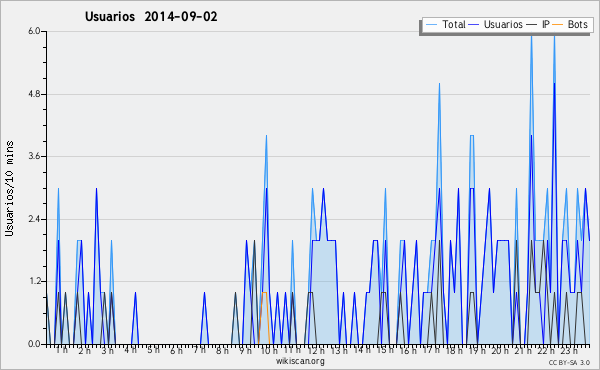
Task: Click the '15 h' x-axis label
Action: click(385, 350)
